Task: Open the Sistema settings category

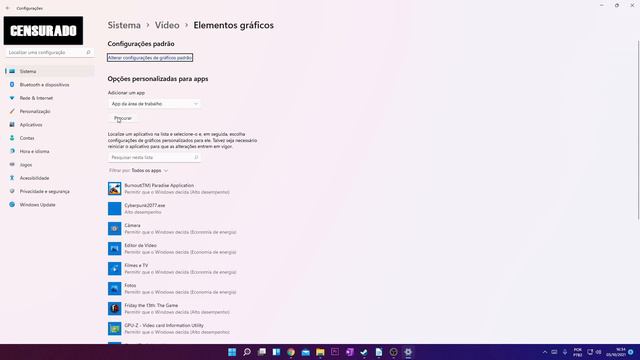Action: (50, 71)
